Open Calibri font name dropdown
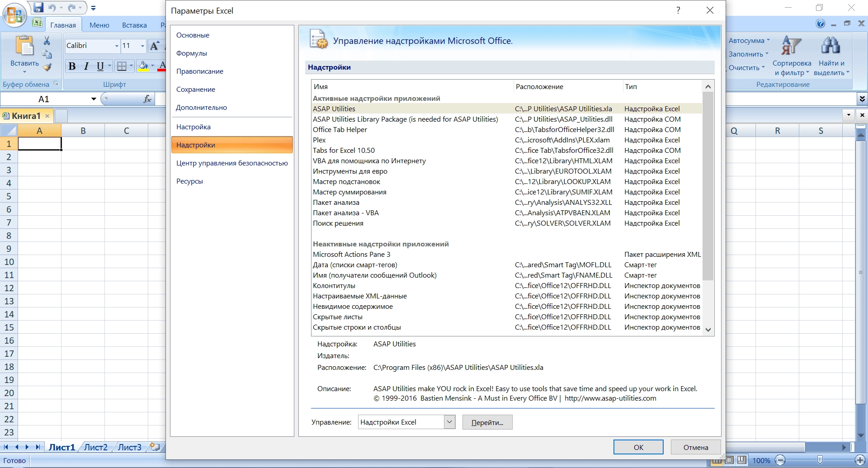Image resolution: width=868 pixels, height=468 pixels. (x=117, y=46)
